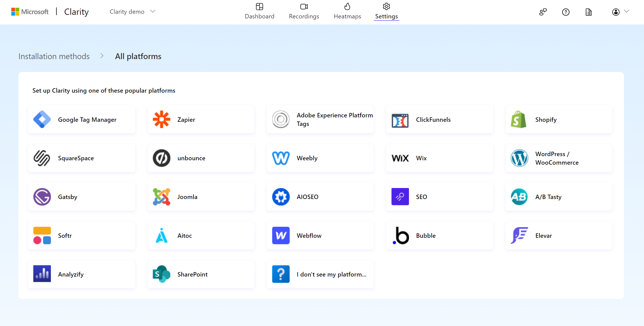The height and width of the screenshot is (326, 644).
Task: Click the Shopify bag icon
Action: [519, 119]
